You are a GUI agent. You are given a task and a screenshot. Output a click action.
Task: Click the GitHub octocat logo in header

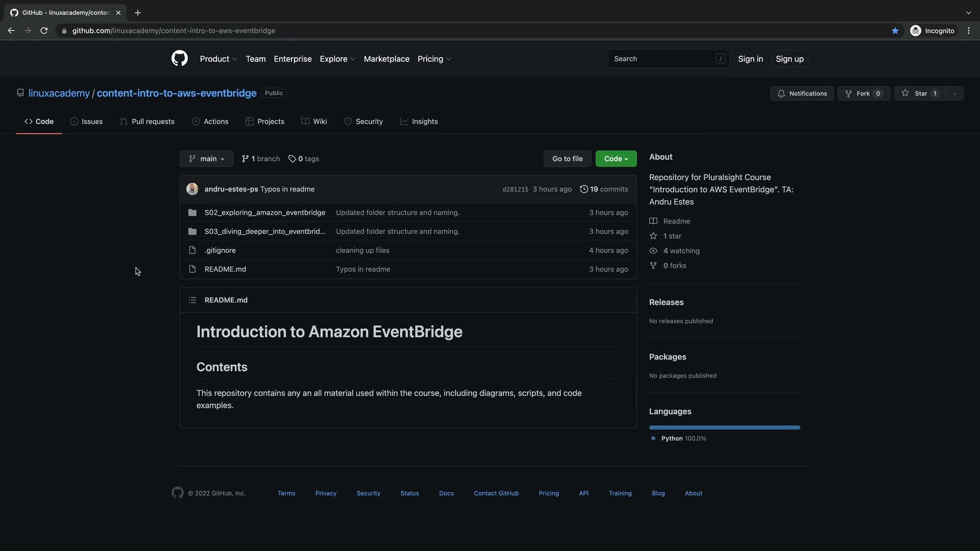tap(179, 59)
